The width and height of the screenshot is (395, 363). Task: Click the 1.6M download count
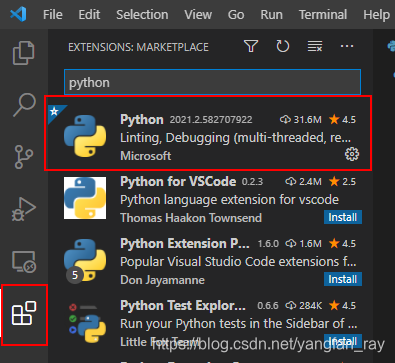[303, 244]
